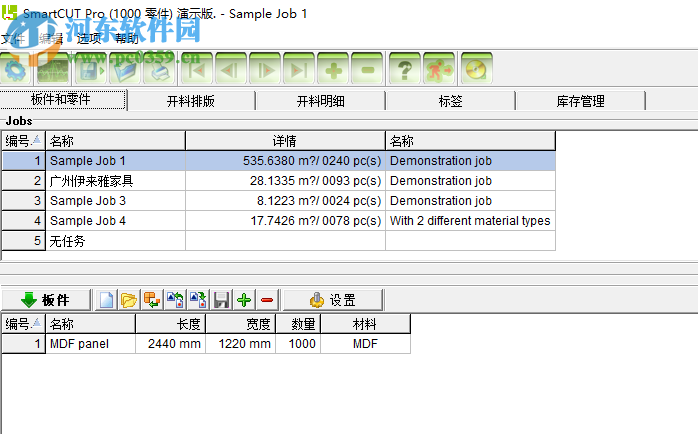This screenshot has width=698, height=434.
Task: Sort panels by the lower 编号 header
Action: (x=23, y=324)
